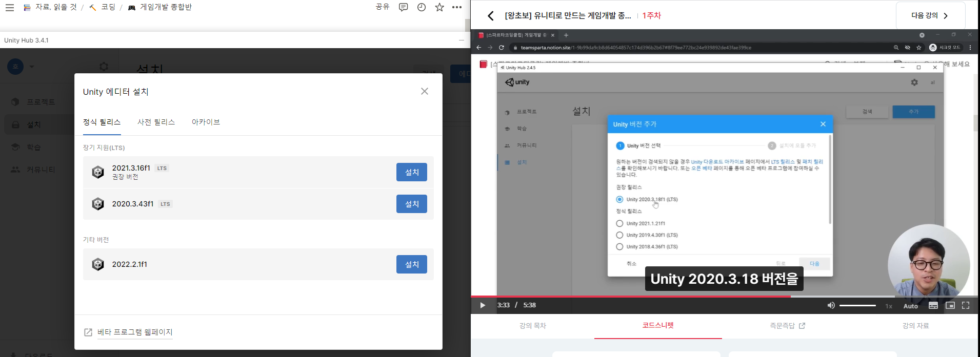Click the Unity cube icon beside 2022.2.1f1

point(98,264)
